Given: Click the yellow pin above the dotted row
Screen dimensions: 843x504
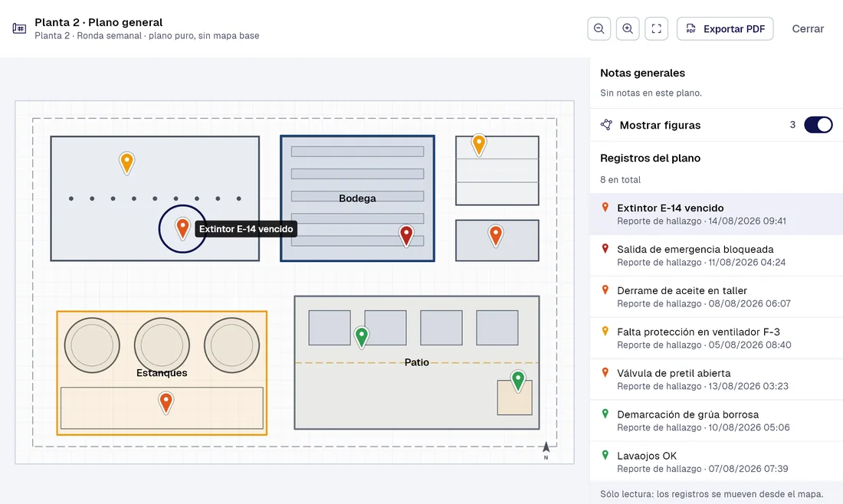Looking at the screenshot, I should click(x=127, y=162).
